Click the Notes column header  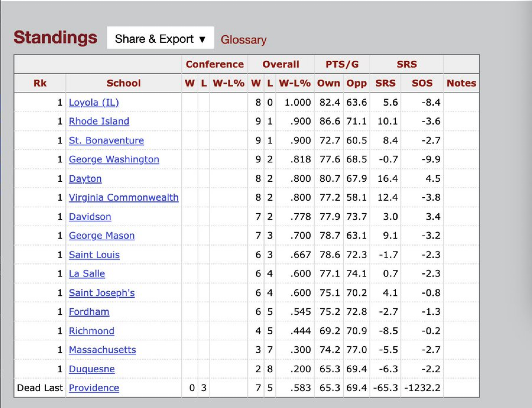coord(461,83)
